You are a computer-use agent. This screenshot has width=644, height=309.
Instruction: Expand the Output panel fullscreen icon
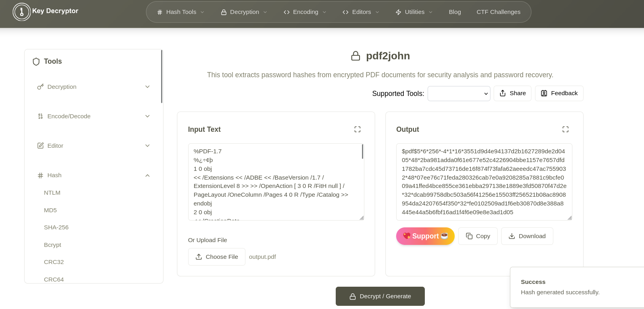565,129
